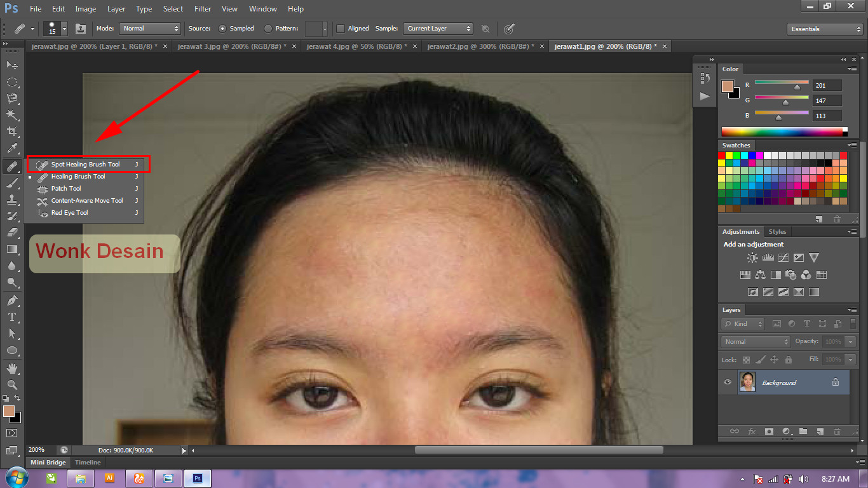This screenshot has width=868, height=488.
Task: Select the Elliptical Marquee tool
Action: pos(12,82)
